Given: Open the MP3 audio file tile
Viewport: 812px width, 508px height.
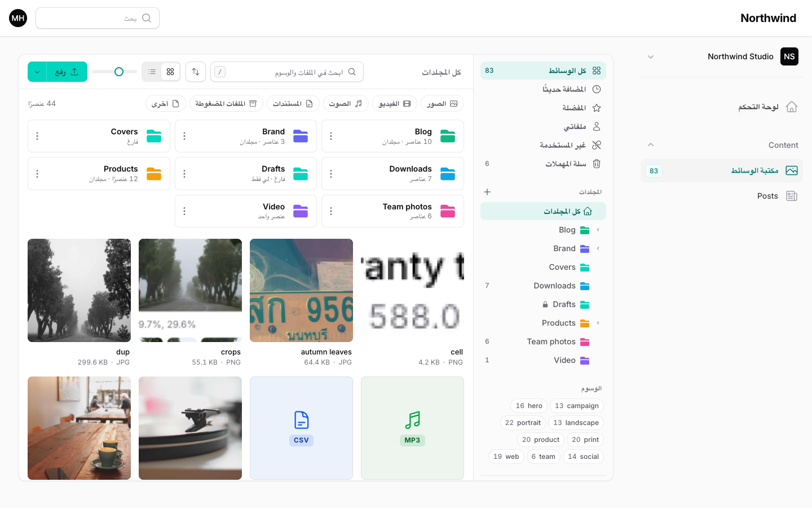Looking at the screenshot, I should [x=412, y=428].
